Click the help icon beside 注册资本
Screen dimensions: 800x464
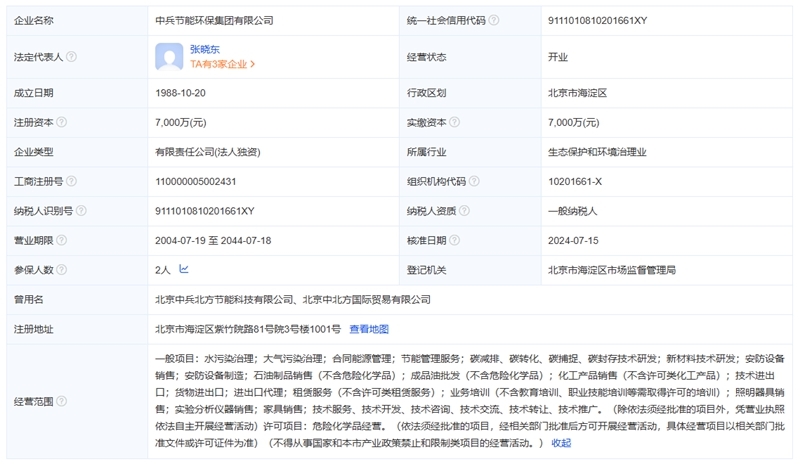(61, 123)
